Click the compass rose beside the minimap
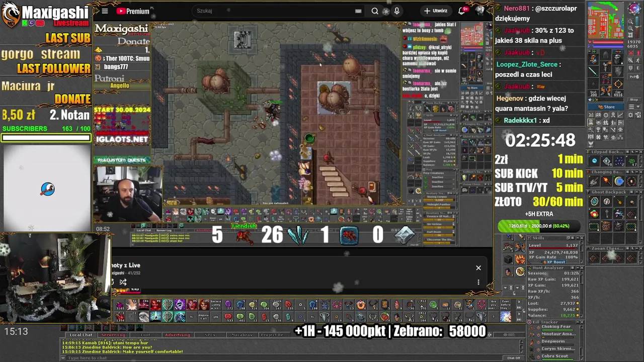Screen dimensions: 644x362 pos(635,8)
